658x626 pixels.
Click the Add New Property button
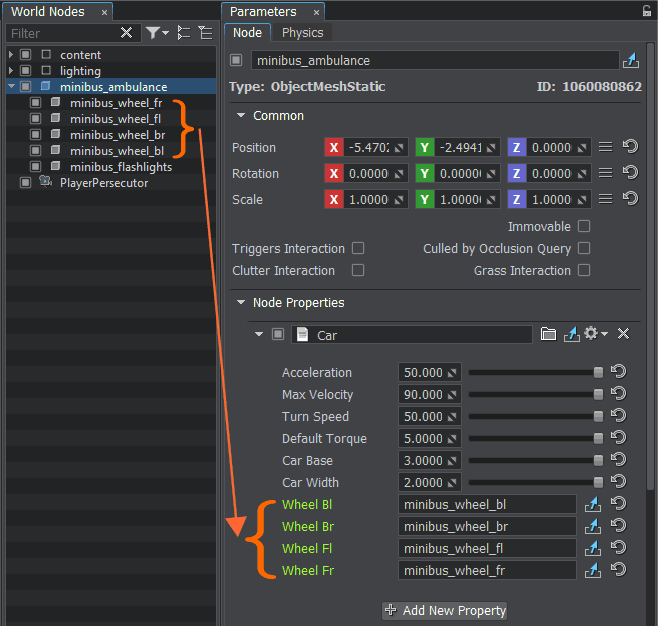point(445,610)
